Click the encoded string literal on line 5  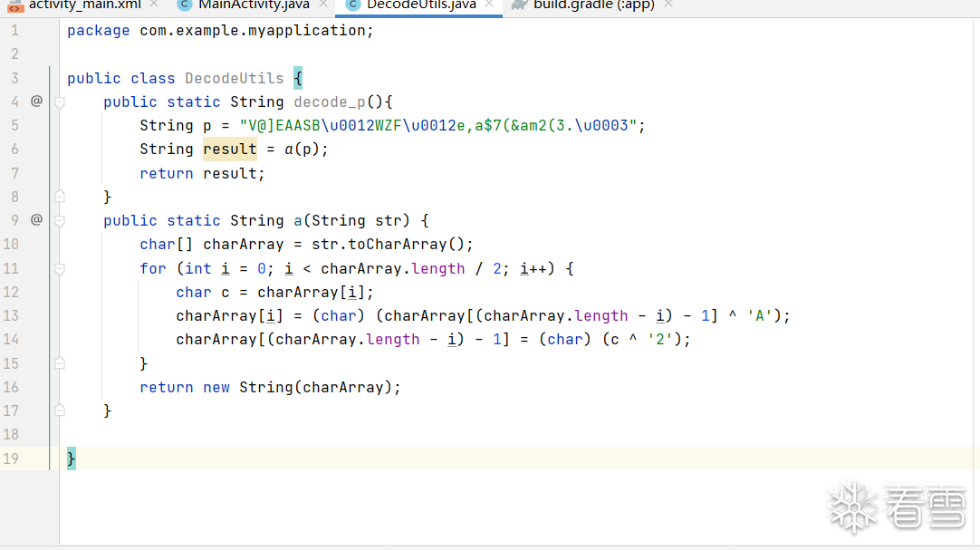(438, 126)
